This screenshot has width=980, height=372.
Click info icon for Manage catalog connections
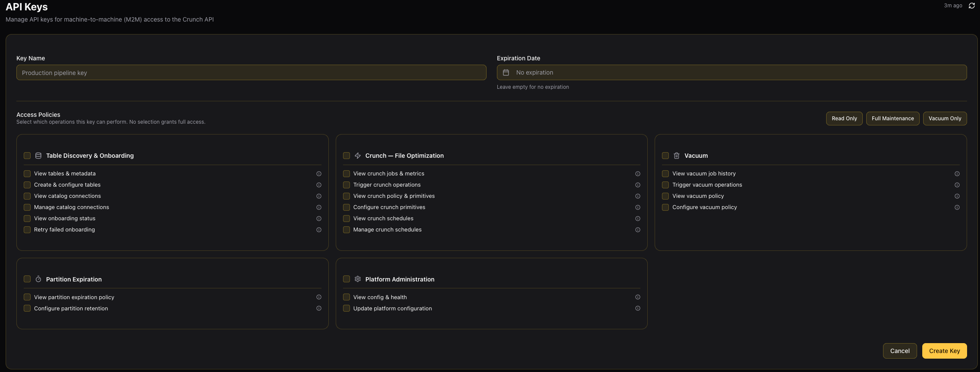319,207
